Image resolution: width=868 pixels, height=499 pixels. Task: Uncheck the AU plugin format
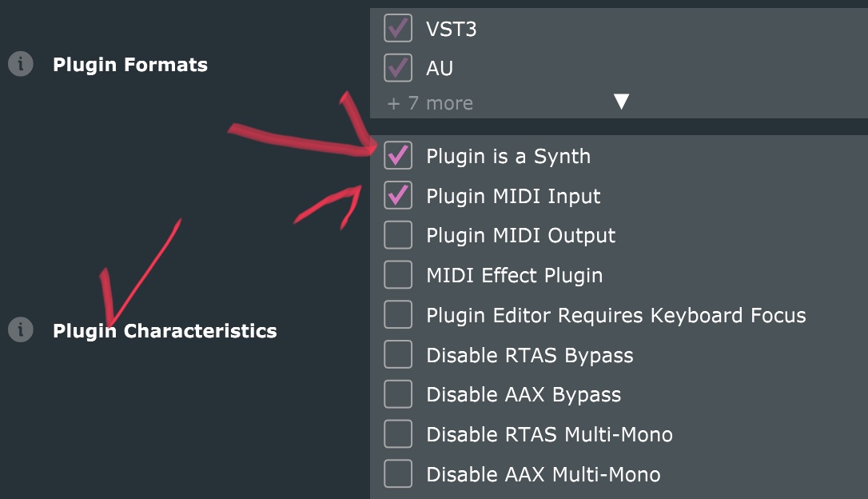398,68
